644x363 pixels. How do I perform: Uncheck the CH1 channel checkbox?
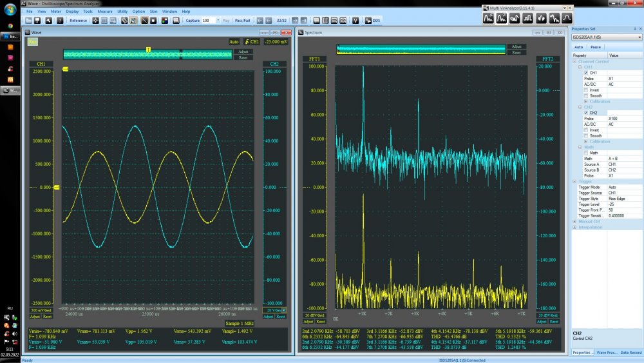[x=585, y=73]
